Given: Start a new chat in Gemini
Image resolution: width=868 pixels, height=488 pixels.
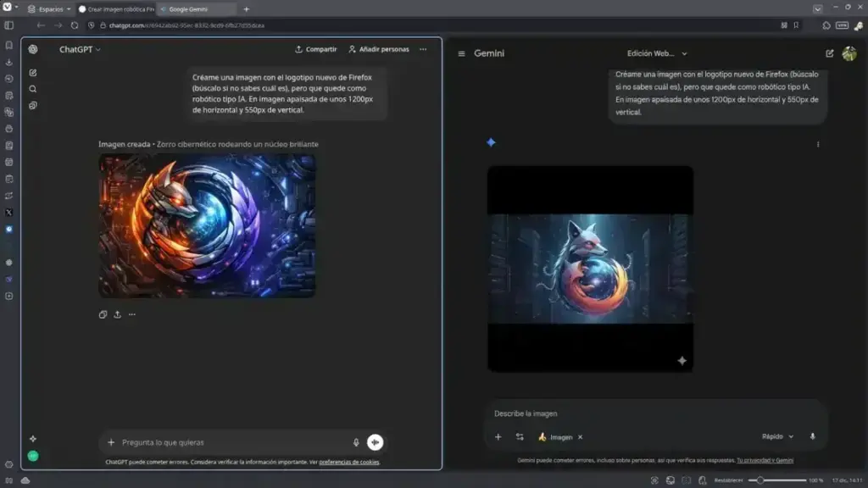Looking at the screenshot, I should pyautogui.click(x=829, y=53).
